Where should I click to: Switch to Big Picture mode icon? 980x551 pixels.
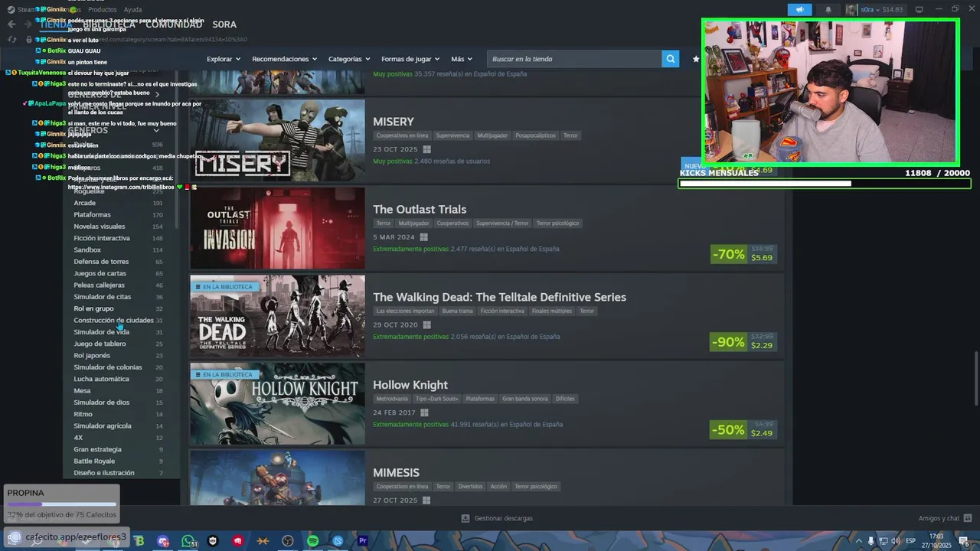click(920, 10)
